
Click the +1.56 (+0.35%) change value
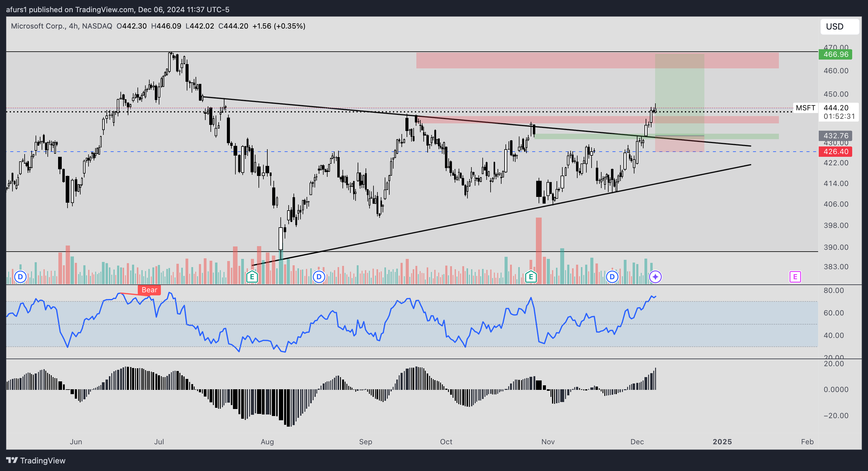(x=279, y=26)
